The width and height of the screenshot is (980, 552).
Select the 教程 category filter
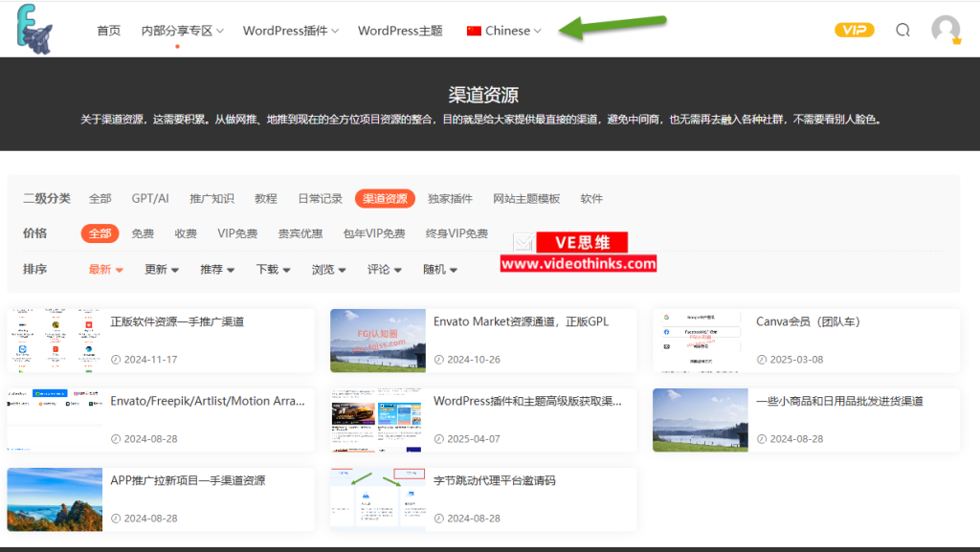[x=266, y=199]
